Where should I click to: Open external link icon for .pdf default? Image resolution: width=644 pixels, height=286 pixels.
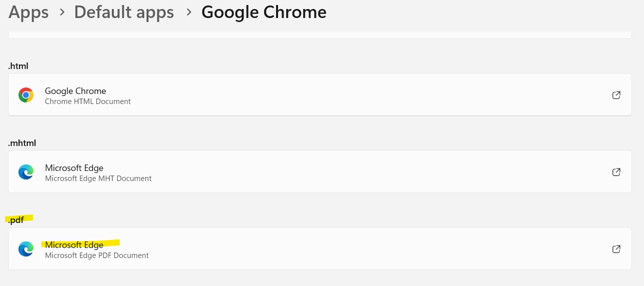point(616,249)
